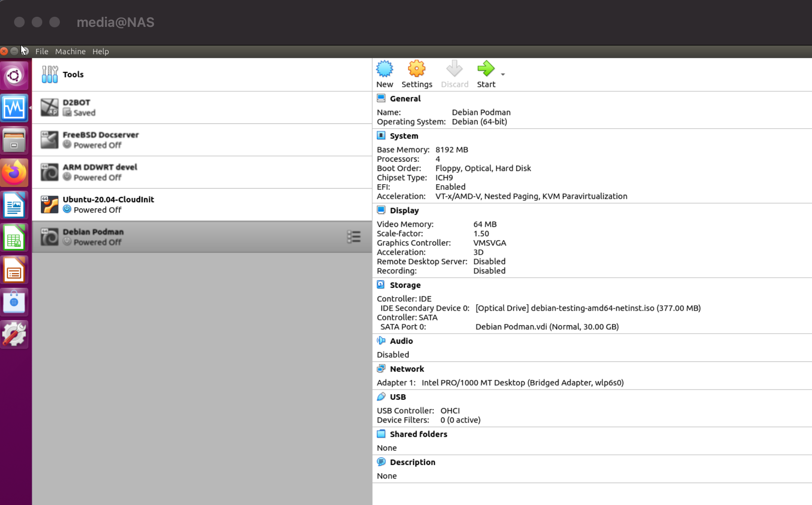Click D2BOT Saved state icon
Image resolution: width=812 pixels, height=505 pixels.
(67, 112)
